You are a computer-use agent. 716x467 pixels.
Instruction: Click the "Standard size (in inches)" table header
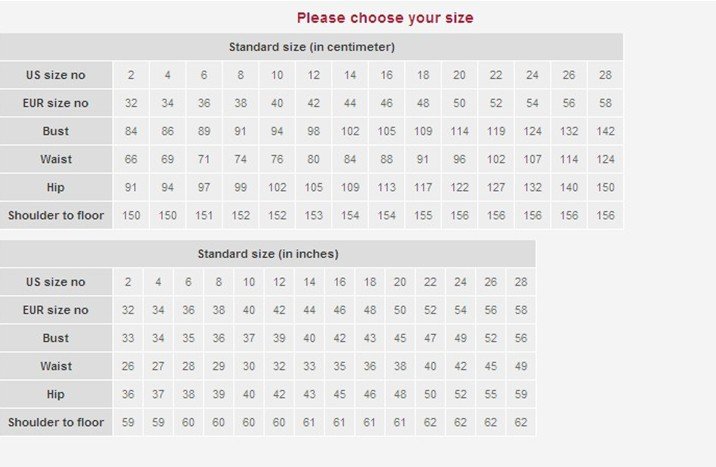pos(267,254)
